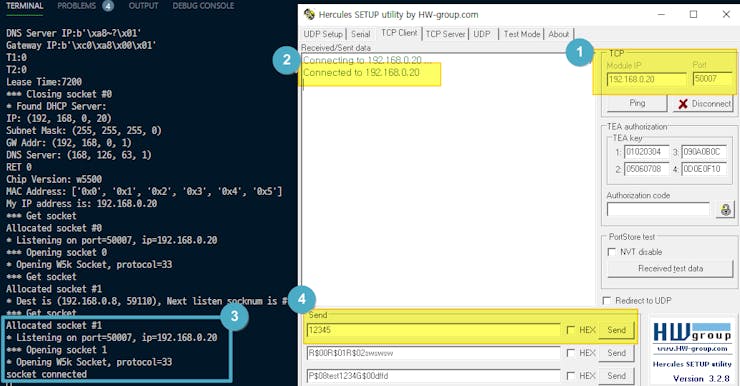Toggle the NVT disable checkbox
Screen dimensions: 740x386
click(612, 252)
